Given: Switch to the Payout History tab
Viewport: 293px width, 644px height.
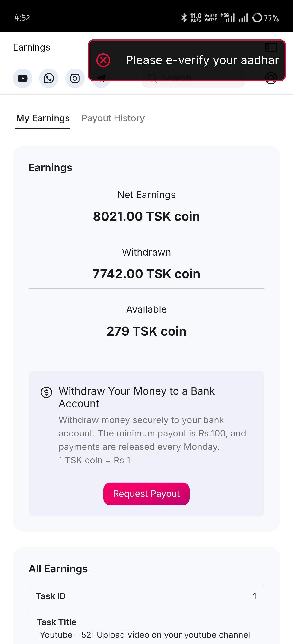Looking at the screenshot, I should point(113,118).
